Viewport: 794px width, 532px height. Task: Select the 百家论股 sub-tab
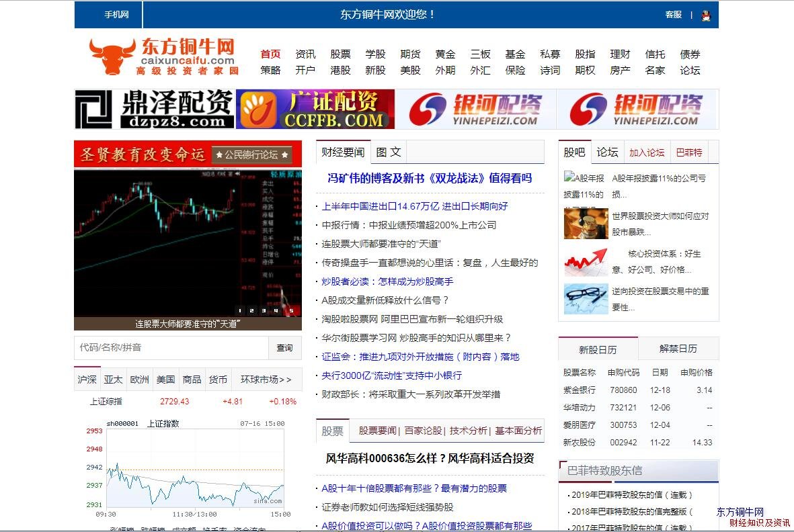423,431
